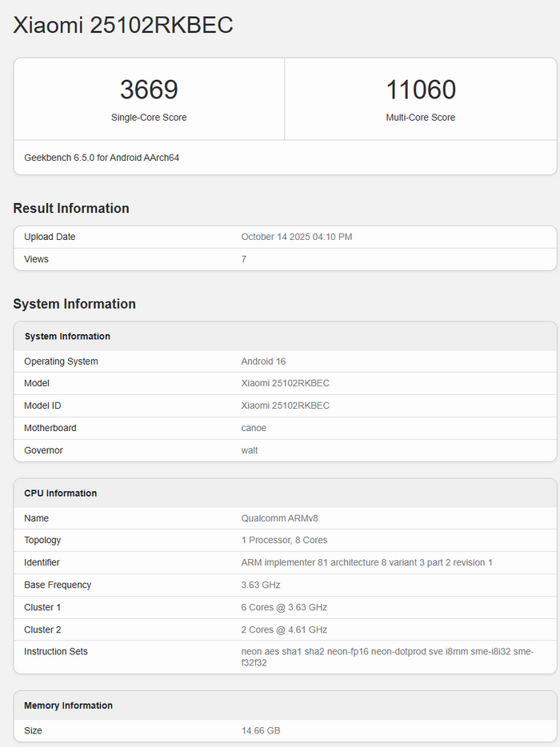
Task: Click the Model ID row value
Action: point(285,405)
